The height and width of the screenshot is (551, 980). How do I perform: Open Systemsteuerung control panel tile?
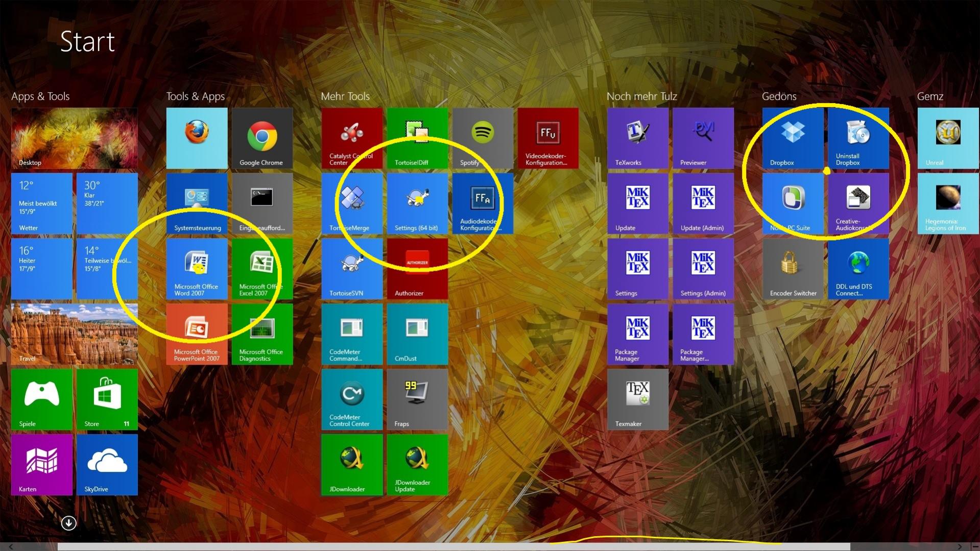pos(197,203)
